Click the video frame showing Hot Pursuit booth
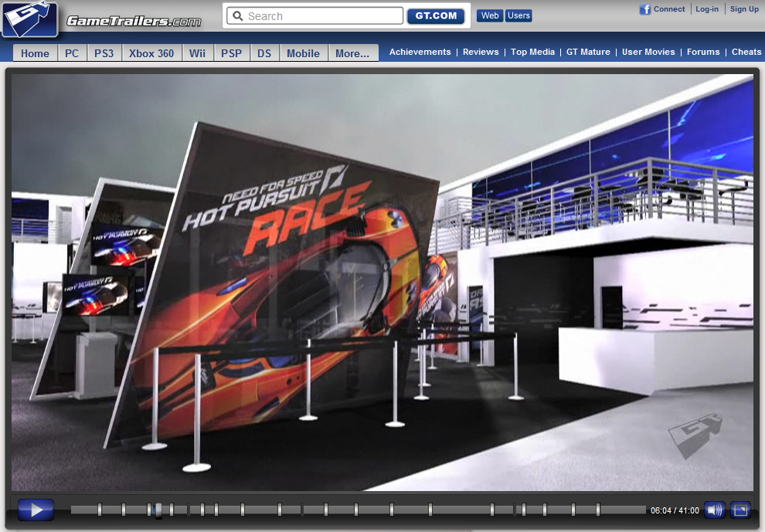This screenshot has width=765, height=532. 382,283
